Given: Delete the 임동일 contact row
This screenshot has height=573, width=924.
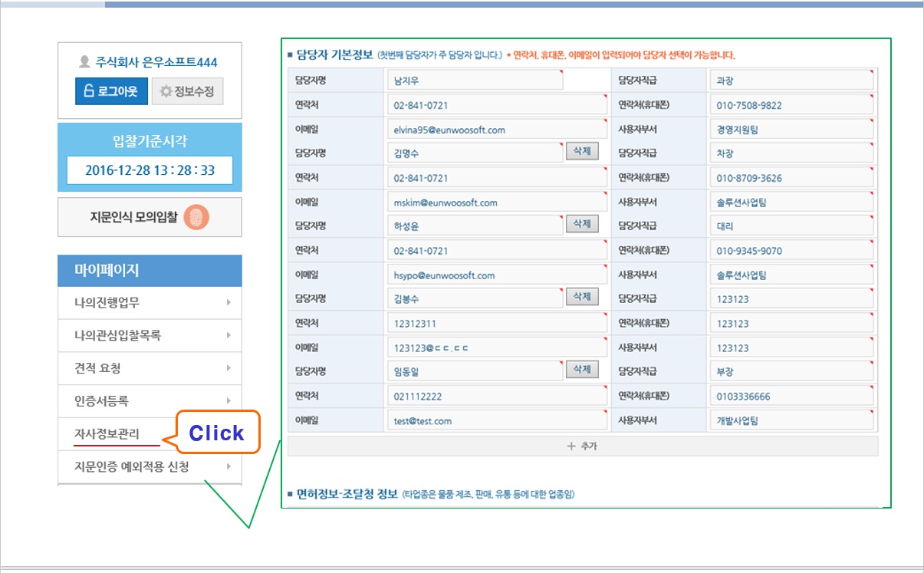Looking at the screenshot, I should coord(582,370).
